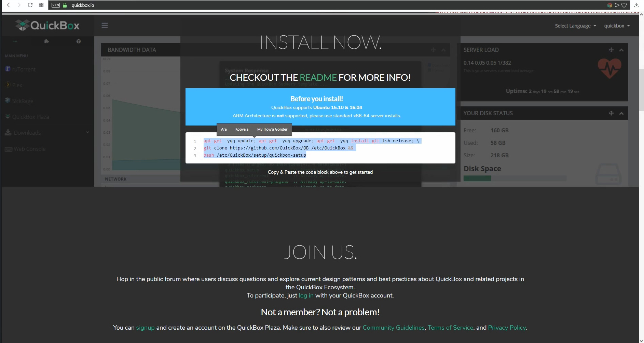Click the Disk Space usage bar
Image resolution: width=644 pixels, height=343 pixels.
click(x=515, y=178)
